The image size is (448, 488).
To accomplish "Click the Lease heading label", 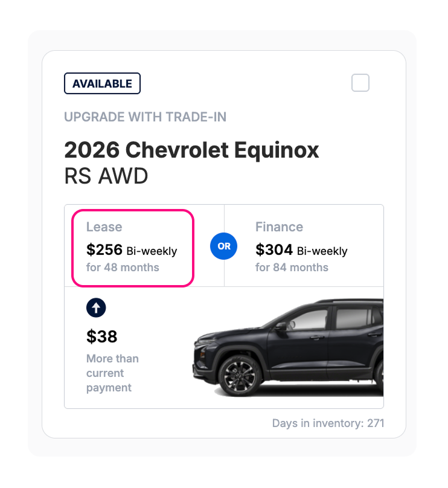I will click(x=104, y=227).
